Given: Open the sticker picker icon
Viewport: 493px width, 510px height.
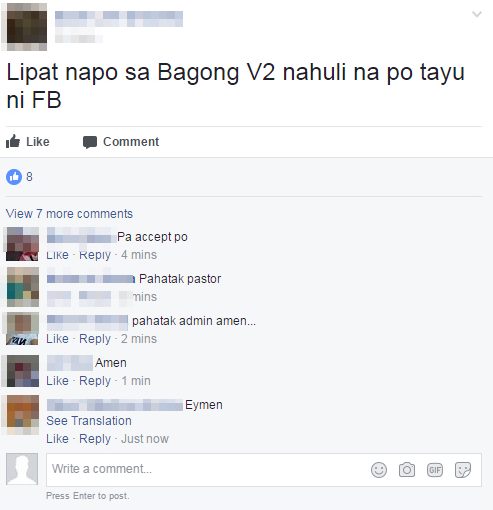Looking at the screenshot, I should tap(463, 470).
